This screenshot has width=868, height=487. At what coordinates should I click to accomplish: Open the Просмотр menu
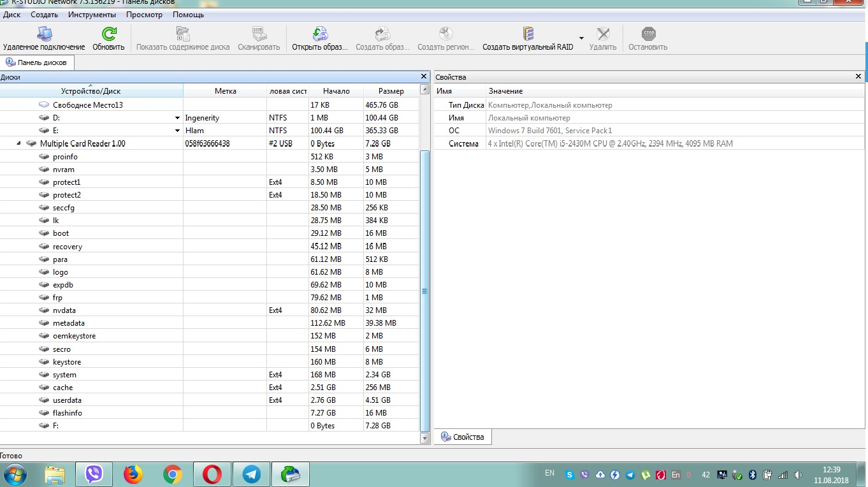(144, 15)
